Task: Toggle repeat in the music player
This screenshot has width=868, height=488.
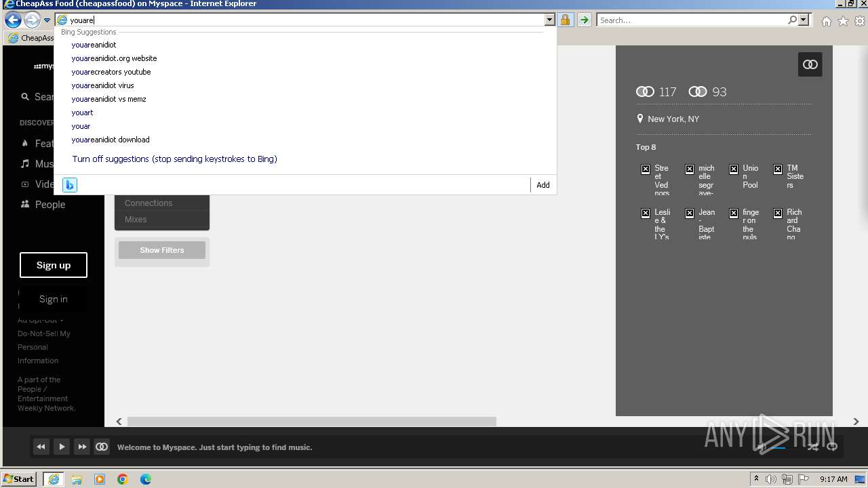Action: 832,447
